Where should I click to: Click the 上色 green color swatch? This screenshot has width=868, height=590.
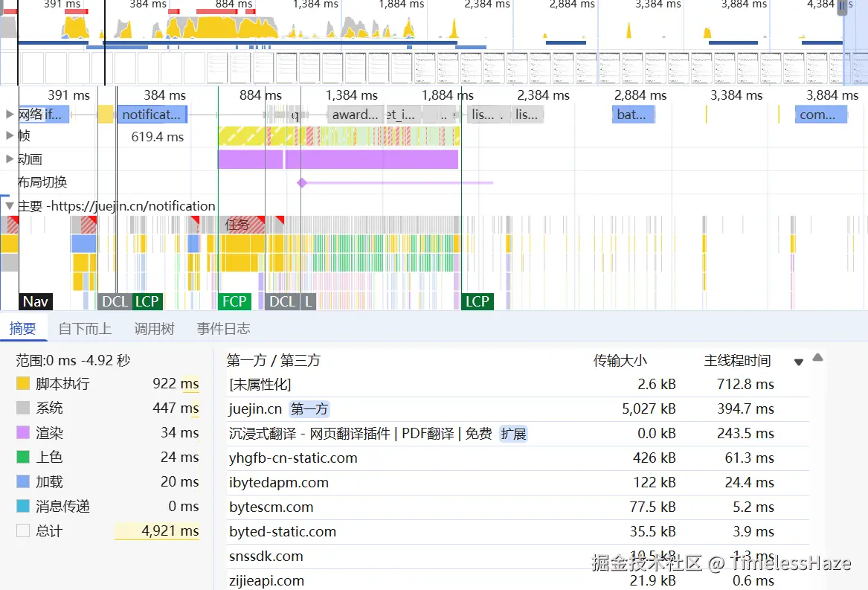[23, 457]
